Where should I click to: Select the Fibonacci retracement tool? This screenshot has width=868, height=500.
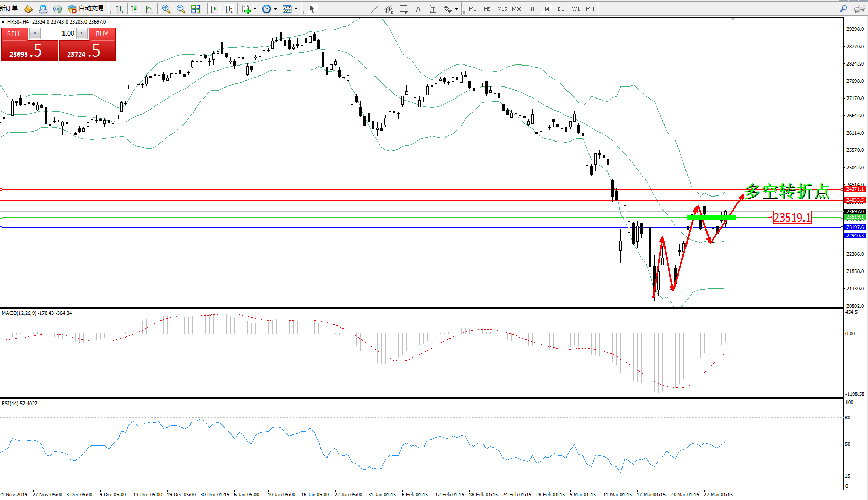(x=403, y=9)
